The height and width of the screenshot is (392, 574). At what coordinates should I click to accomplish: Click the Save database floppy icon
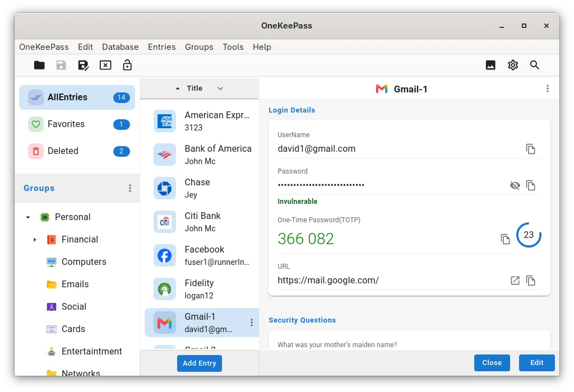tap(61, 66)
